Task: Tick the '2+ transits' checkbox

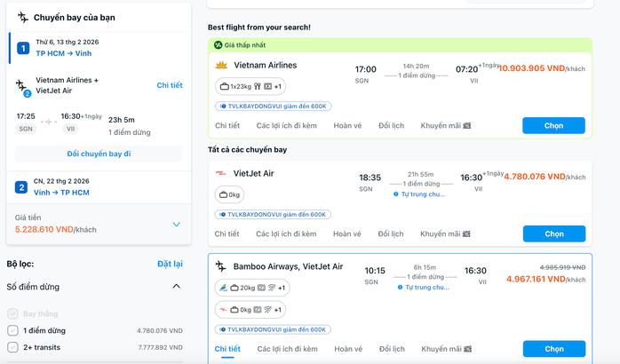Action: (x=12, y=347)
